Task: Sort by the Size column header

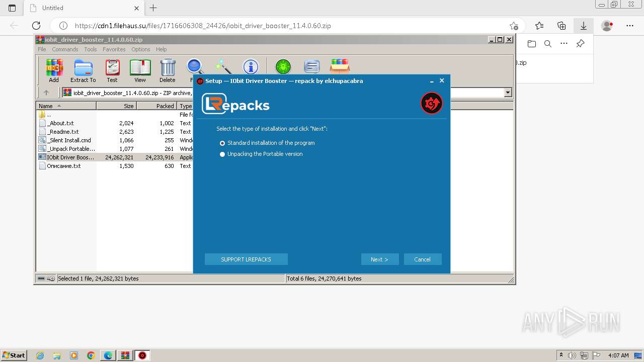Action: (116, 106)
